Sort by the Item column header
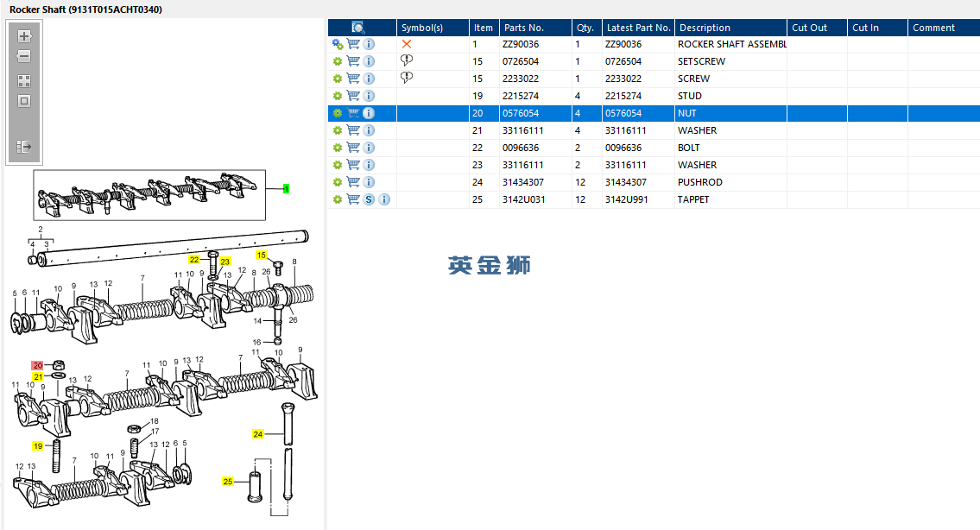The image size is (980, 530). coord(484,28)
